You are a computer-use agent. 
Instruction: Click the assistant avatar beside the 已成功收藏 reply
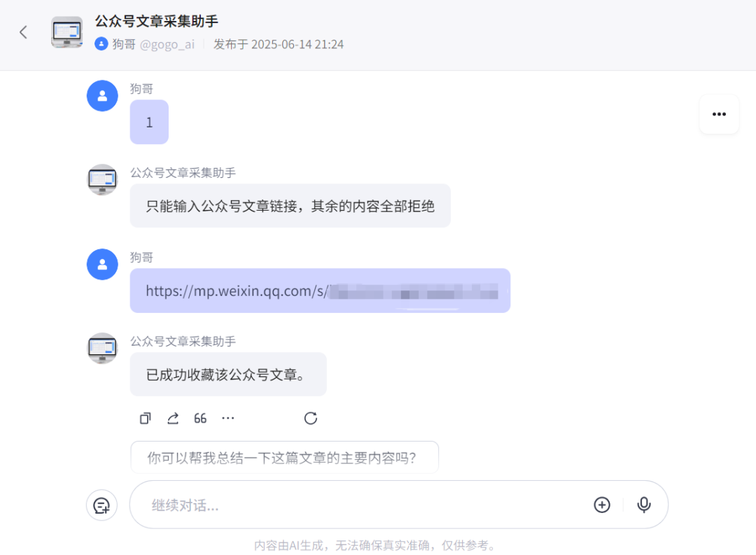[x=102, y=348]
